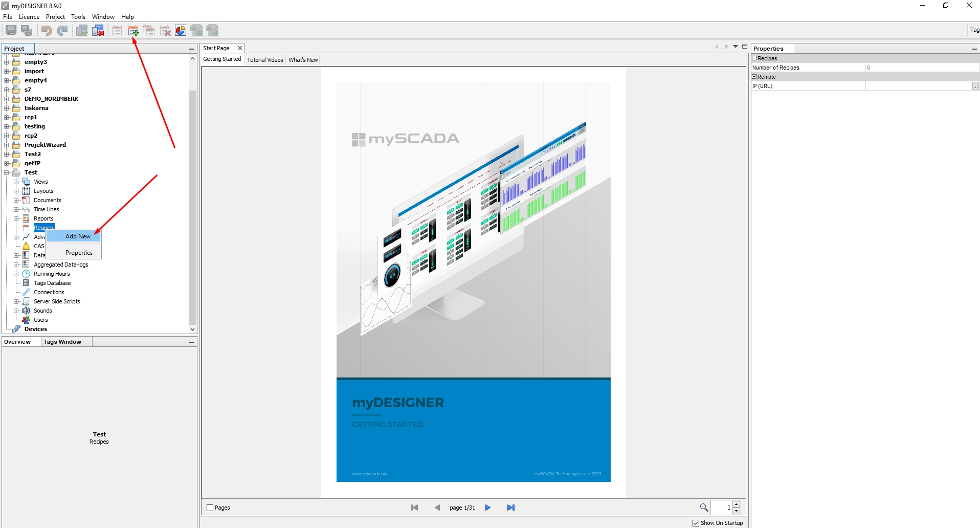
Task: Open the Project menu
Action: [55, 16]
